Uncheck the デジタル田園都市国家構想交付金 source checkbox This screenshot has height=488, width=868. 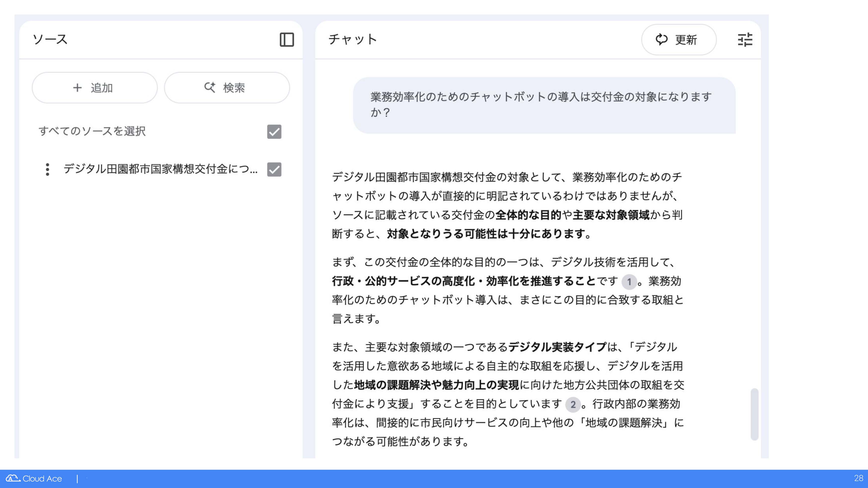click(274, 170)
